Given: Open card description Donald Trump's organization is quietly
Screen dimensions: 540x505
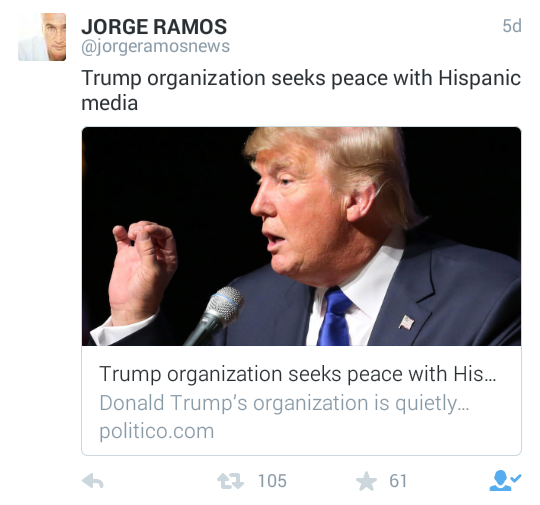Looking at the screenshot, I should point(284,403).
